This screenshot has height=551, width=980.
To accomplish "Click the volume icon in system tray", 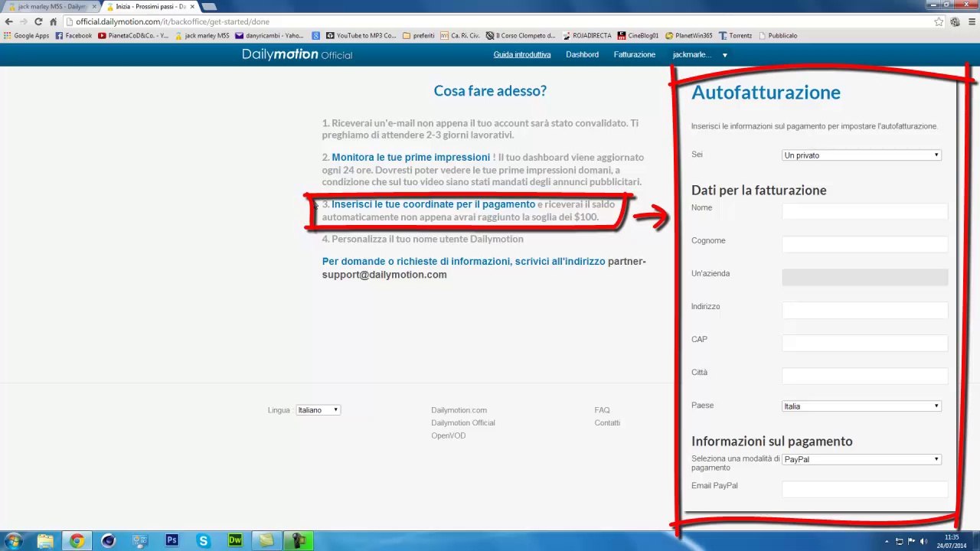I will (x=923, y=542).
